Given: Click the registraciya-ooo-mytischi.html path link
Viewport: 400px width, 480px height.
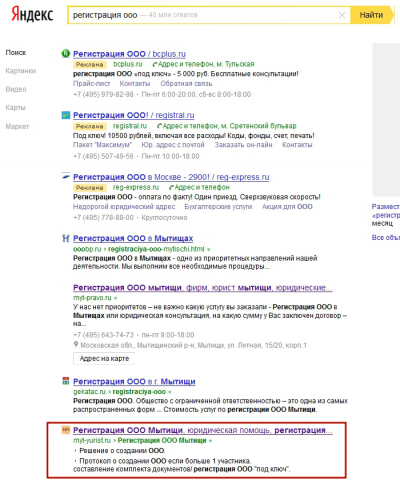Looking at the screenshot, I should pos(156,249).
